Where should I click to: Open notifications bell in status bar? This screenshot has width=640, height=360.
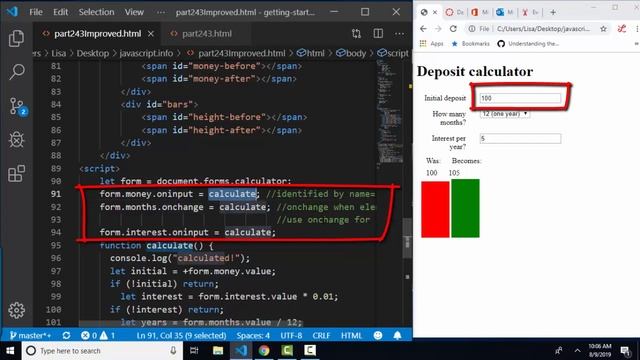point(397,336)
